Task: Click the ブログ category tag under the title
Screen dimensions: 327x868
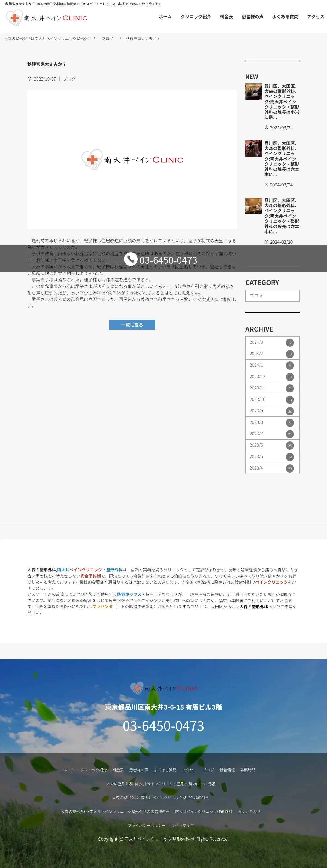Action: click(69, 79)
